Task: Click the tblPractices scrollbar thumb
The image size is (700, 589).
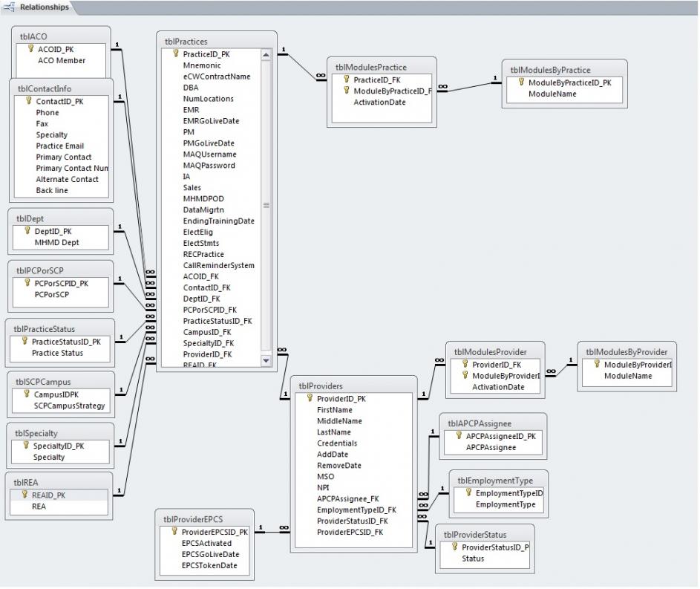Action: [266, 206]
